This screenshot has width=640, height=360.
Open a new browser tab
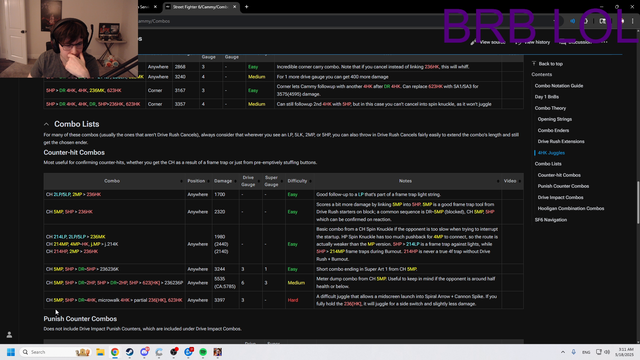247,7
